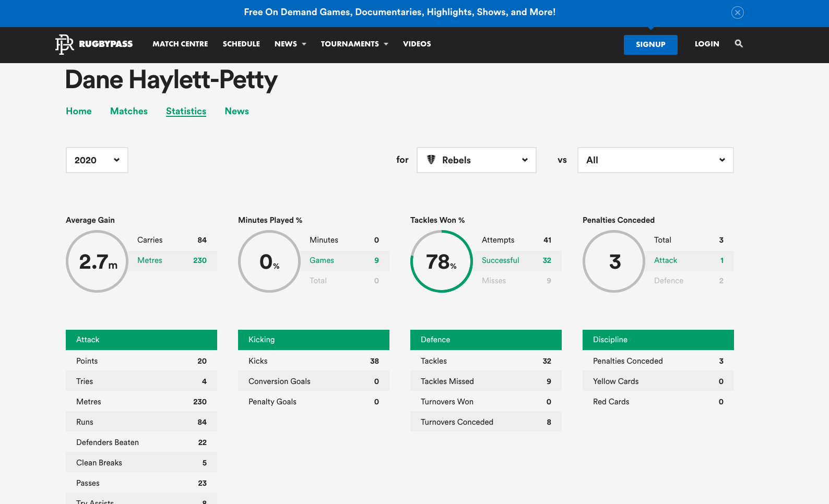Click the Points row in Attack
The width and height of the screenshot is (829, 504).
141,361
